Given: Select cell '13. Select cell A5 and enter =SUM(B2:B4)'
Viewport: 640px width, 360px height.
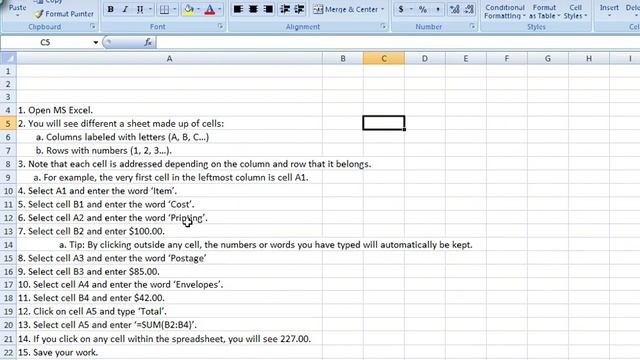Looking at the screenshot, I should [169, 325].
